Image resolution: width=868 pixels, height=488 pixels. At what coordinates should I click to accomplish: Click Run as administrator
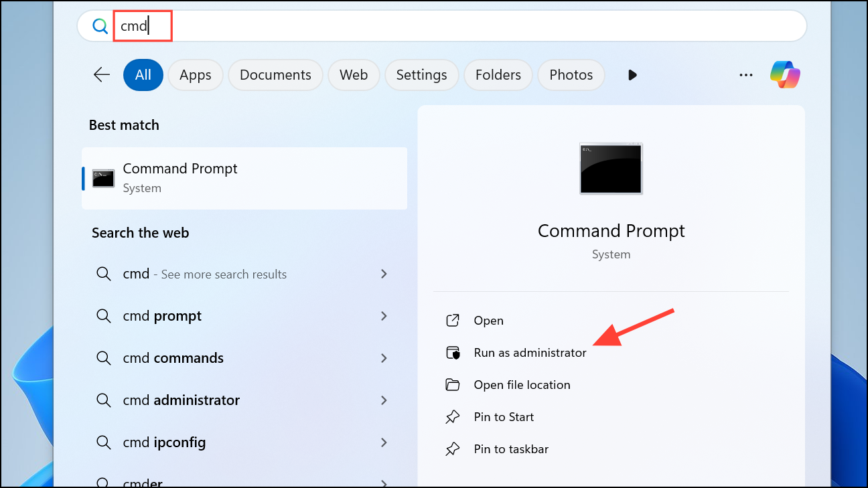coord(530,353)
